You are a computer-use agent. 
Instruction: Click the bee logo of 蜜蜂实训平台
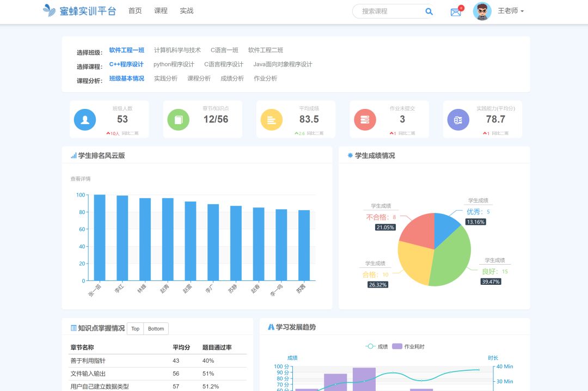[48, 10]
